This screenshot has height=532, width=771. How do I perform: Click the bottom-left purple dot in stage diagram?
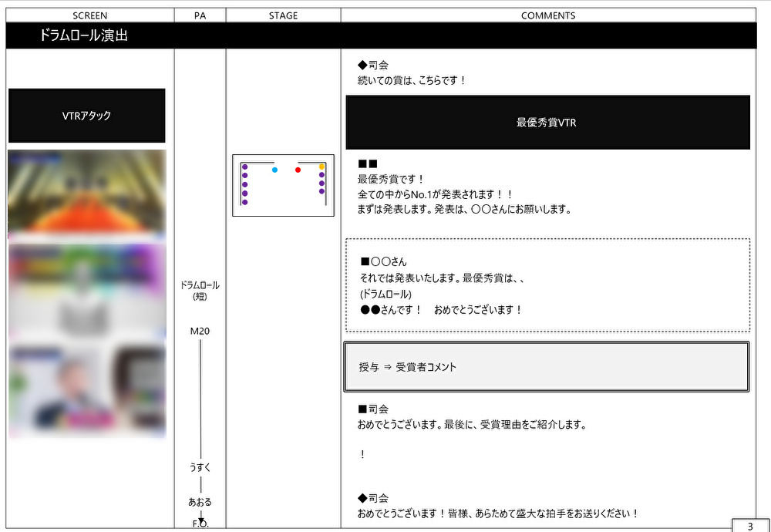pos(244,202)
